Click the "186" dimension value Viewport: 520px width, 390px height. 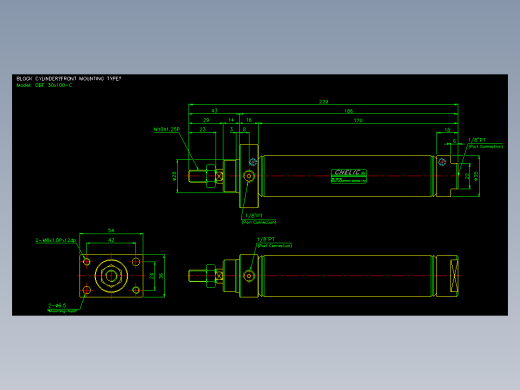click(x=348, y=111)
